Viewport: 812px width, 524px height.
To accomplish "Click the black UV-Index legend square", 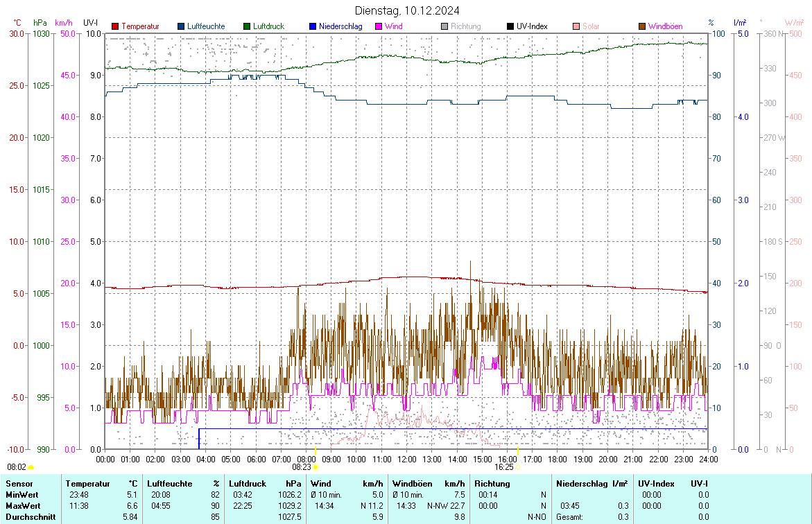I will click(510, 26).
